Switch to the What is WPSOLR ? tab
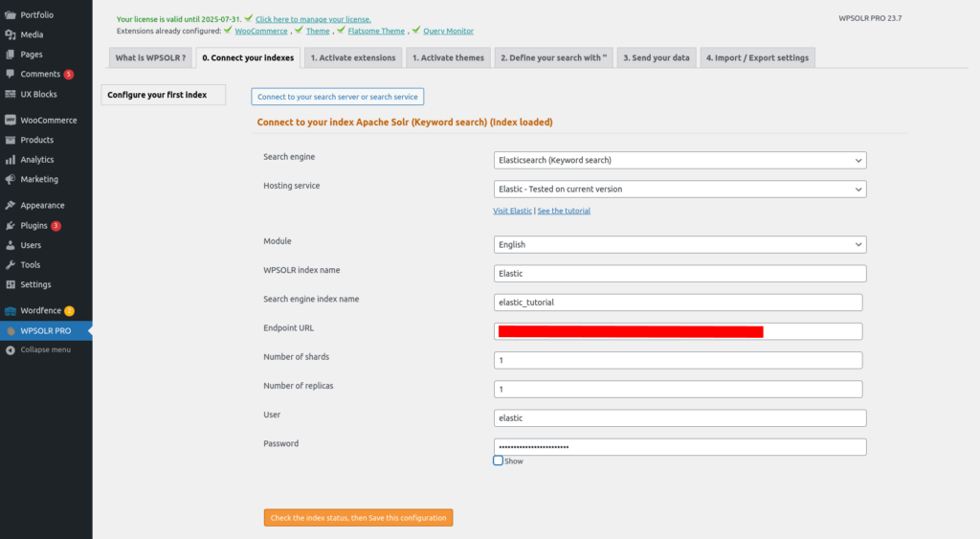Image resolution: width=980 pixels, height=539 pixels. pyautogui.click(x=150, y=57)
